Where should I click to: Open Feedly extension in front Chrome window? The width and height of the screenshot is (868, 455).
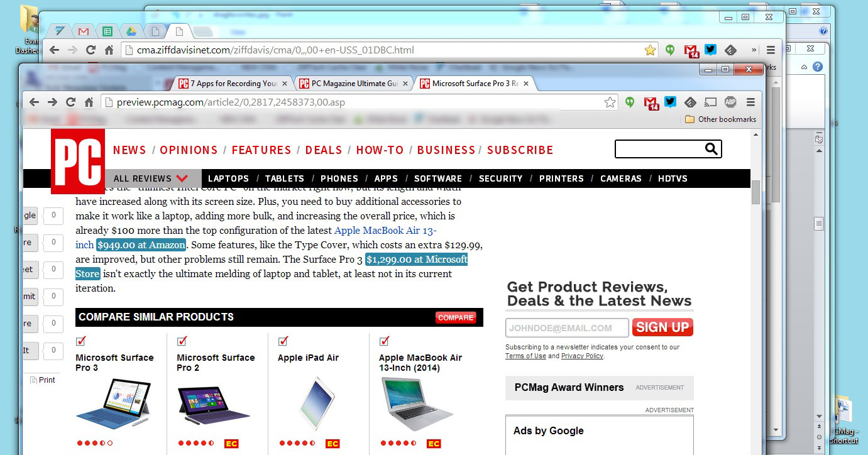(x=690, y=102)
